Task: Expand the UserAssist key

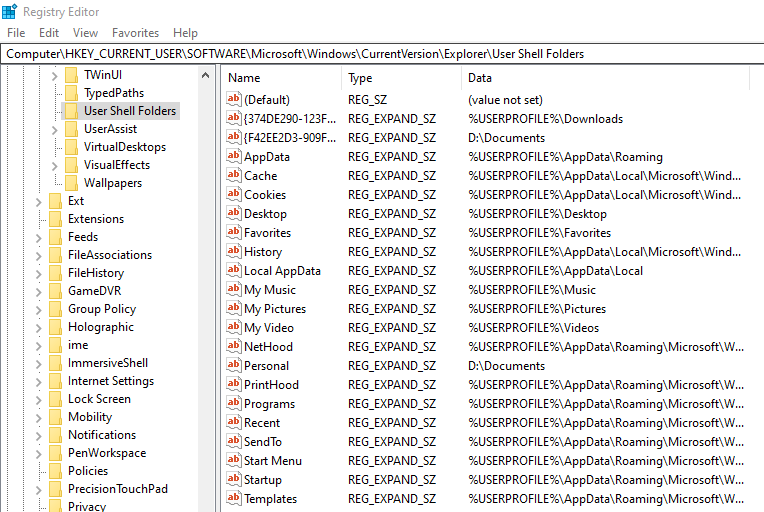Action: tap(55, 130)
